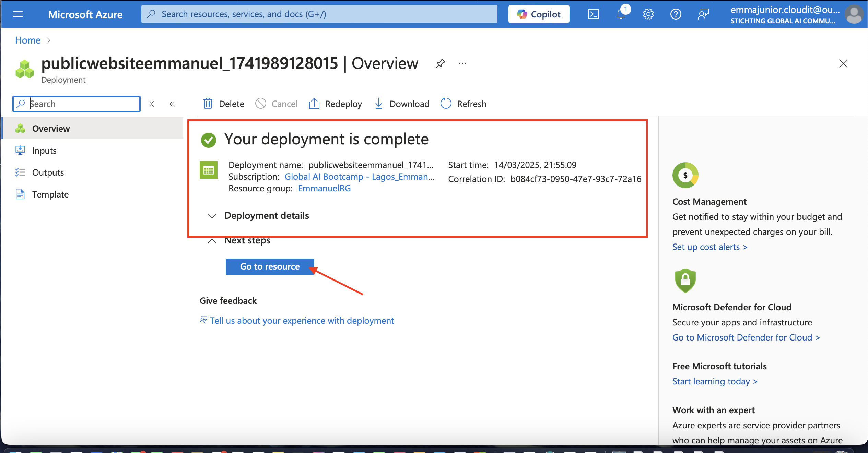Click the Cost Management heading

709,202
